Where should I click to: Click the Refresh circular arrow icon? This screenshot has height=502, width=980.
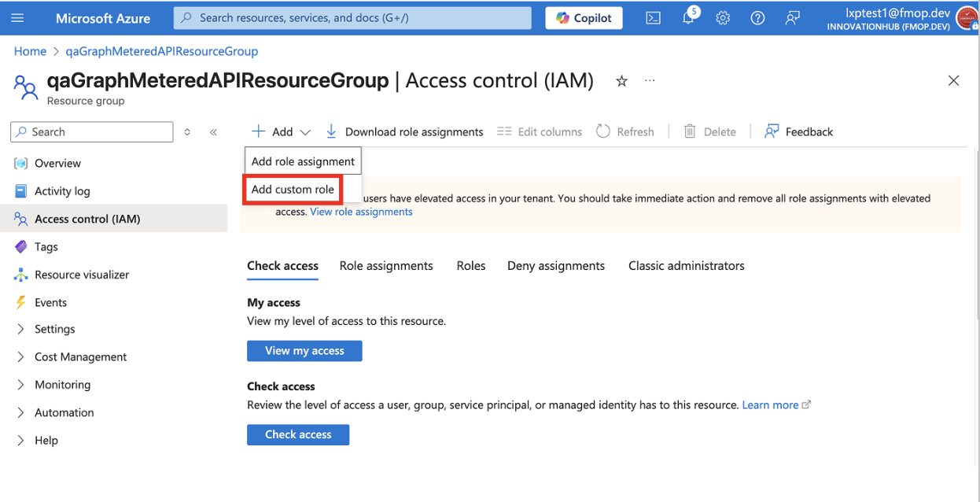[x=603, y=131]
